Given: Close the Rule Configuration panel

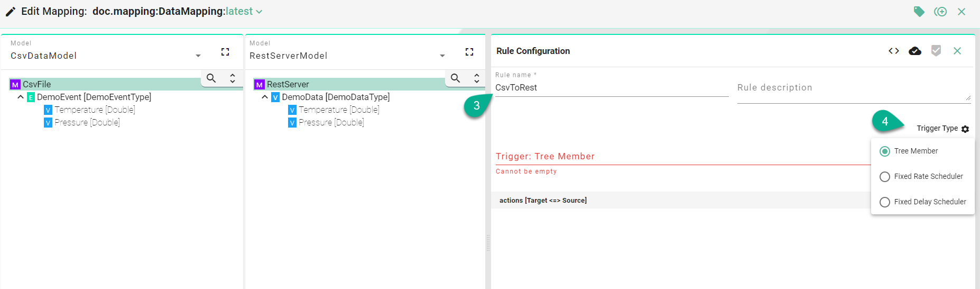Looking at the screenshot, I should (x=957, y=51).
